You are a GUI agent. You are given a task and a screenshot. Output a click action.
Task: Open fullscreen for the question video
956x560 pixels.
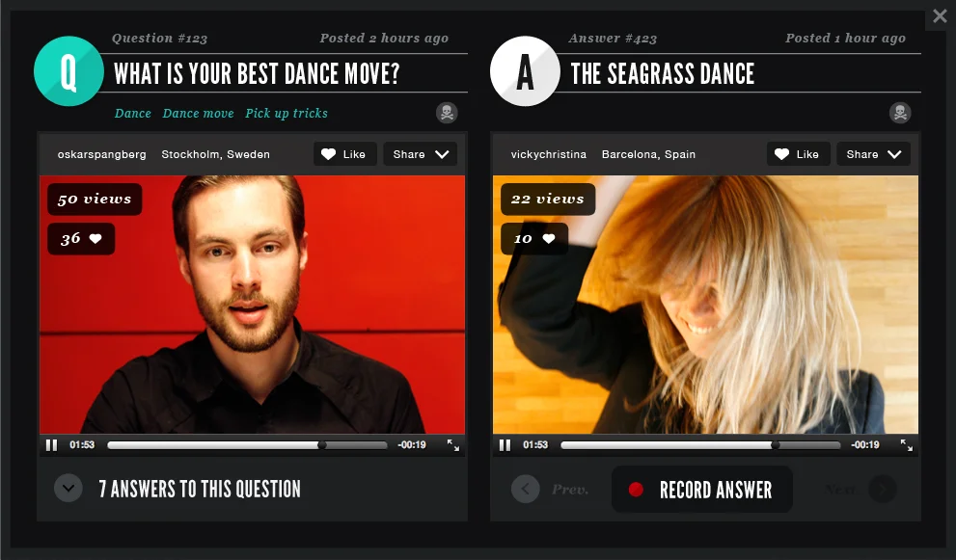coord(453,445)
